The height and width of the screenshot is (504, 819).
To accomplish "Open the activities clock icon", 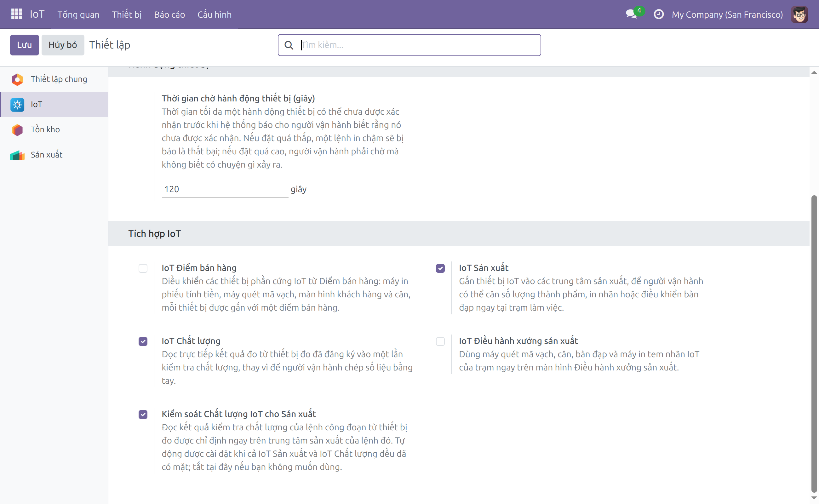I will [x=658, y=14].
